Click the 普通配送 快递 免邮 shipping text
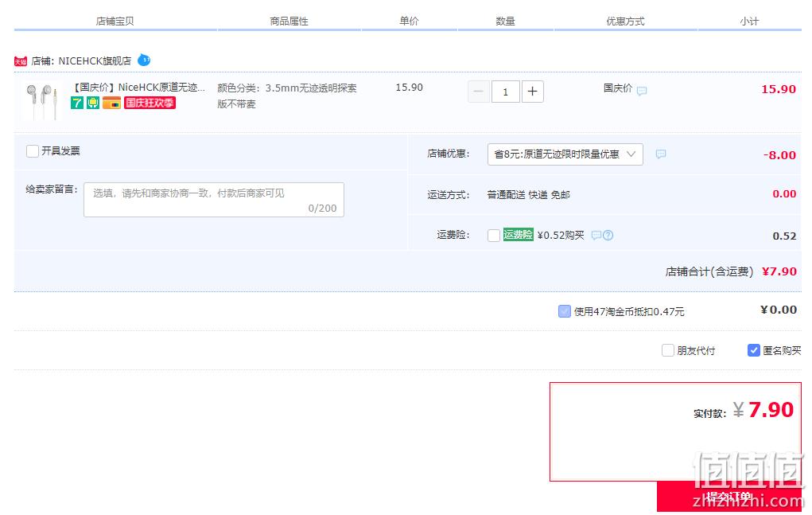The image size is (812, 515). coord(528,195)
